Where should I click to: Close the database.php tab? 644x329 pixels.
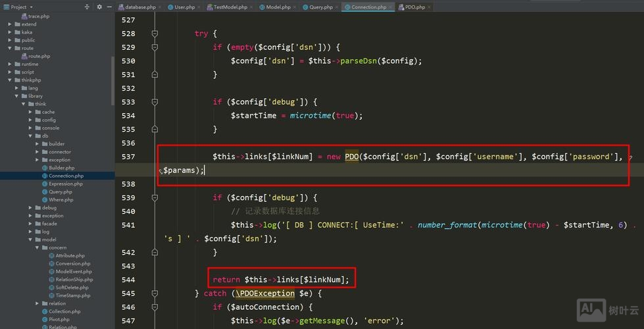[x=160, y=7]
